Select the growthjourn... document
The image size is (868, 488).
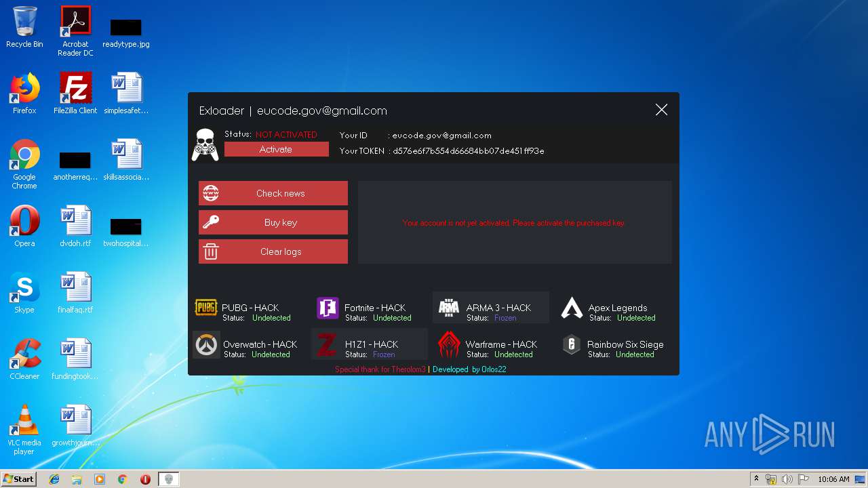tap(75, 425)
